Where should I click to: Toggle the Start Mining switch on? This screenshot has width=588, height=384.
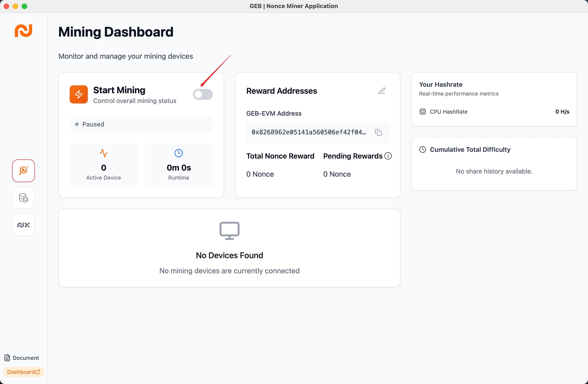[x=202, y=94]
